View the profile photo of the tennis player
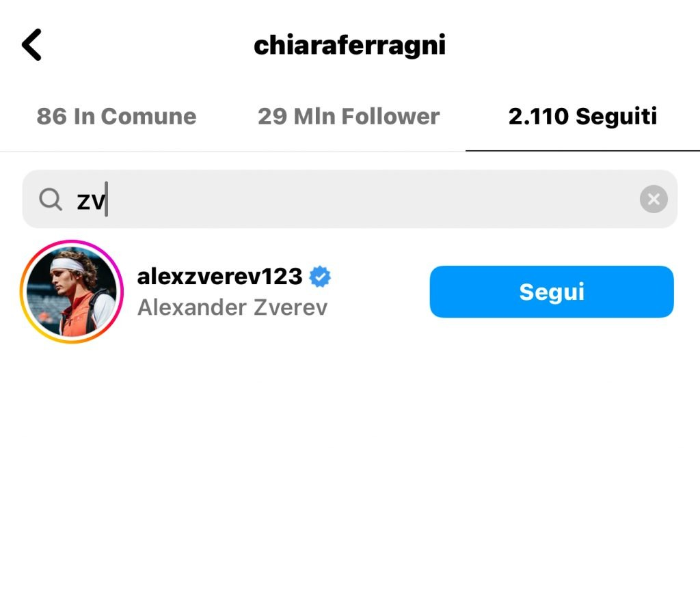This screenshot has height=608, width=700. click(x=71, y=292)
